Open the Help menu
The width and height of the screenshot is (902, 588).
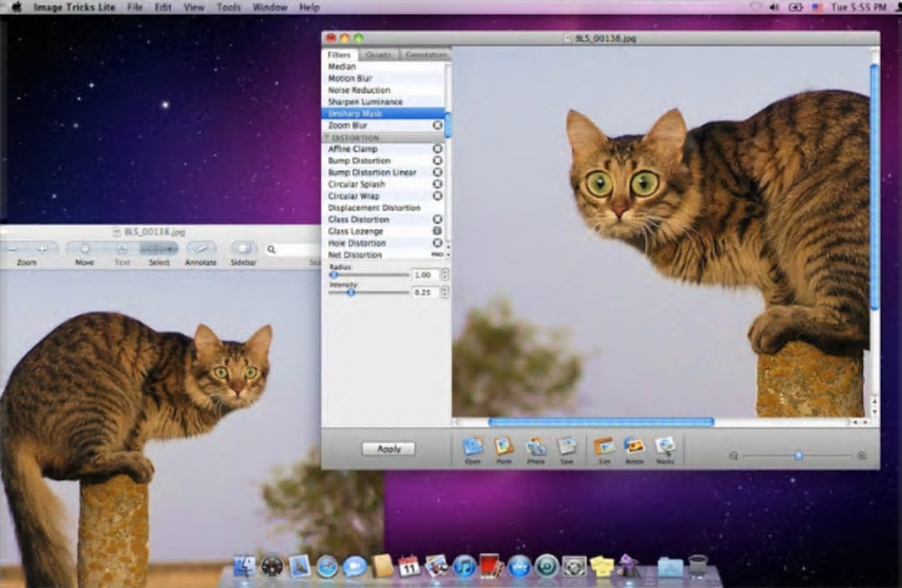[x=310, y=7]
